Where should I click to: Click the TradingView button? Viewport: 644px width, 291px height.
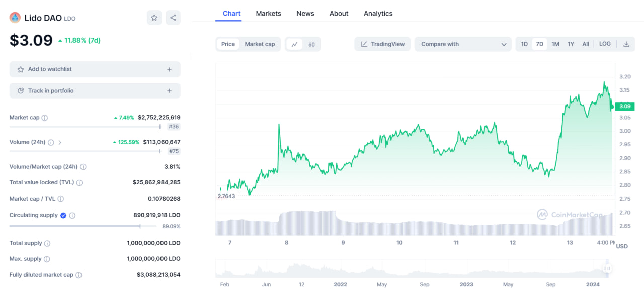click(x=382, y=44)
